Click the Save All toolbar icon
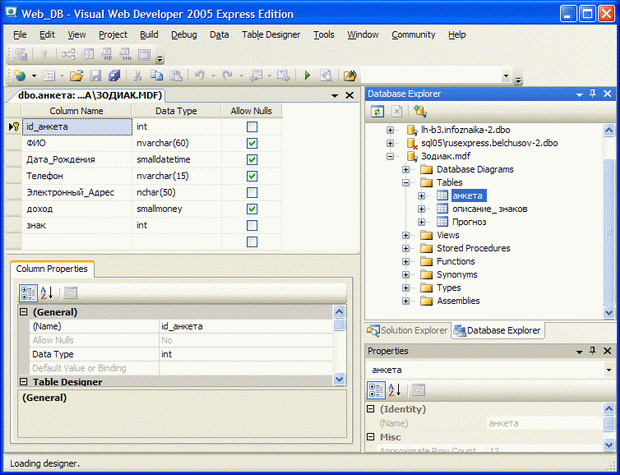Screen dimensions: 620x475 coord(114,75)
